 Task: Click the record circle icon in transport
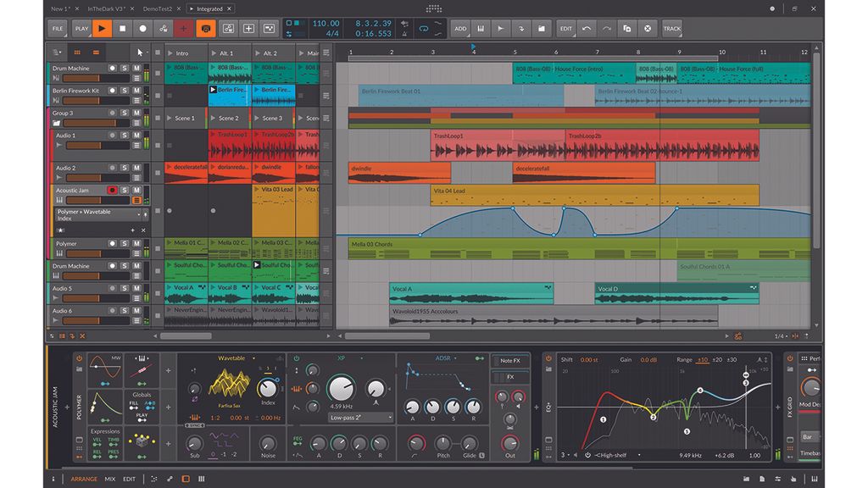point(144,28)
